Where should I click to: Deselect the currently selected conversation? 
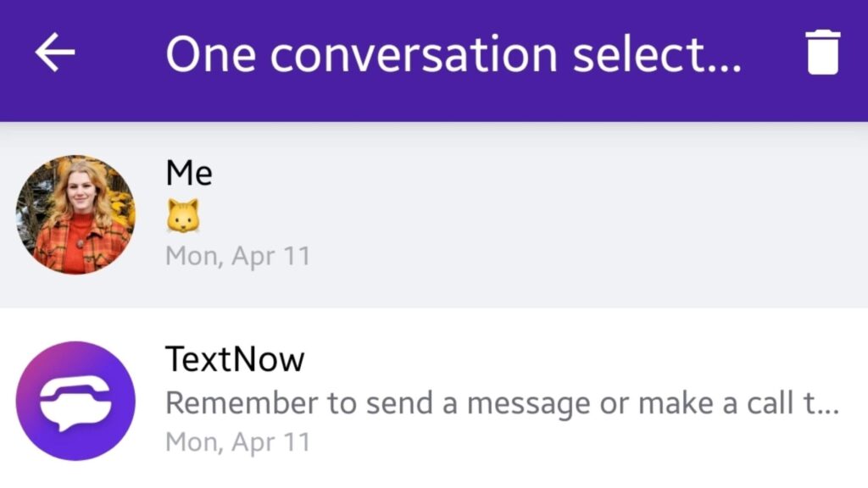click(424, 214)
